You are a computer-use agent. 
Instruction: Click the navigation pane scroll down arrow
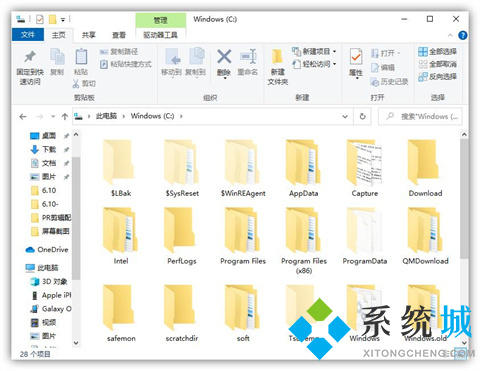tap(76, 343)
